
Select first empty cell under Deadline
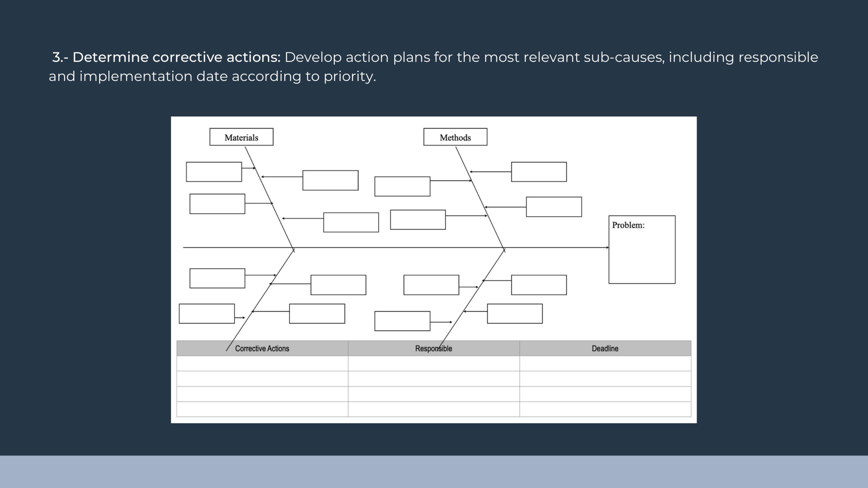(605, 363)
